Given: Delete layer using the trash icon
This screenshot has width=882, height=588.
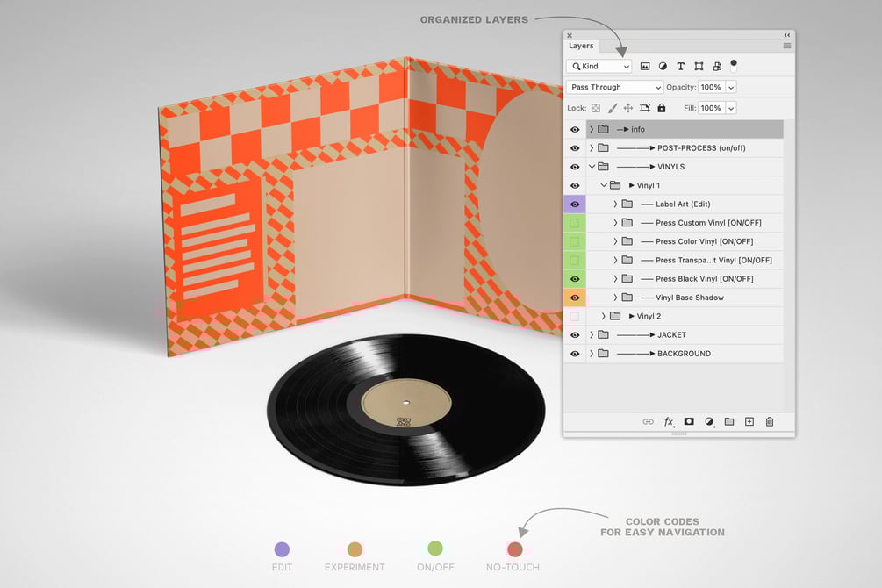Looking at the screenshot, I should tap(770, 421).
